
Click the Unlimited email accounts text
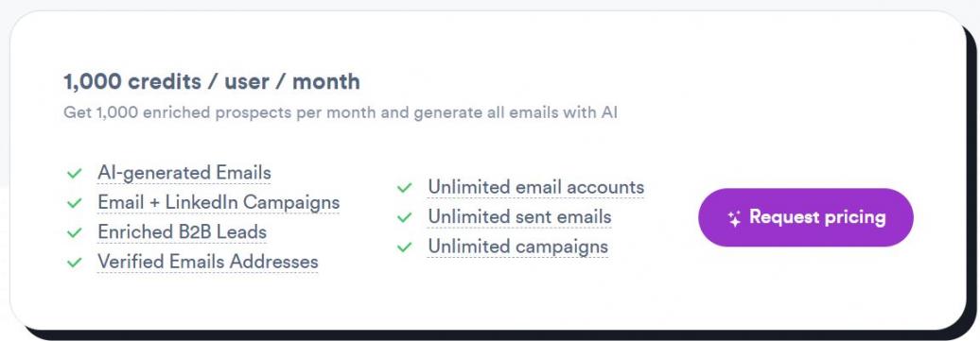pos(535,187)
